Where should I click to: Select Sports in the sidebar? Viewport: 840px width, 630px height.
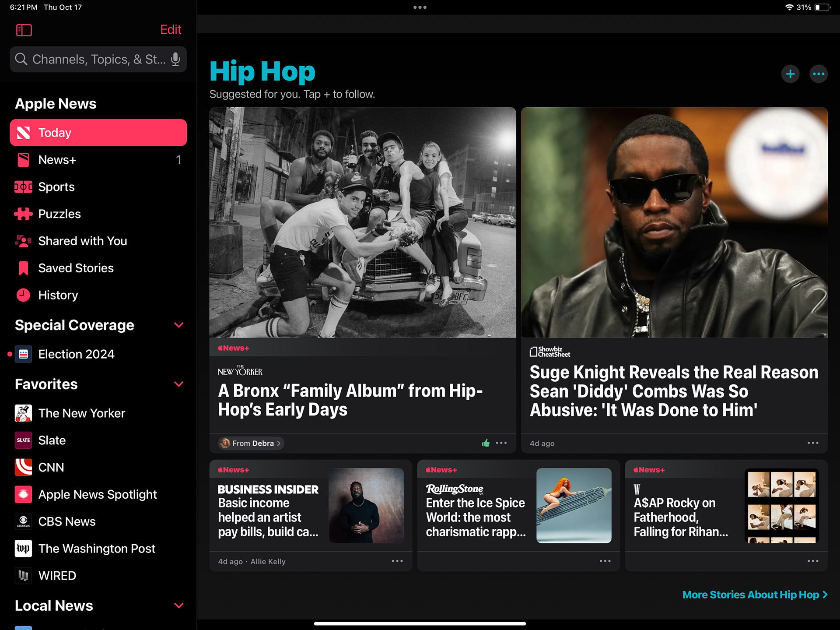click(56, 187)
